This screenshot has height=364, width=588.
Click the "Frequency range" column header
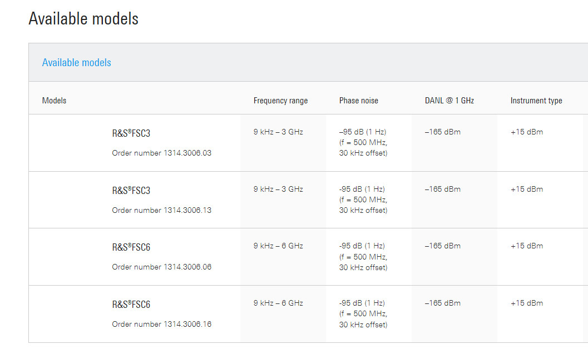pyautogui.click(x=280, y=101)
